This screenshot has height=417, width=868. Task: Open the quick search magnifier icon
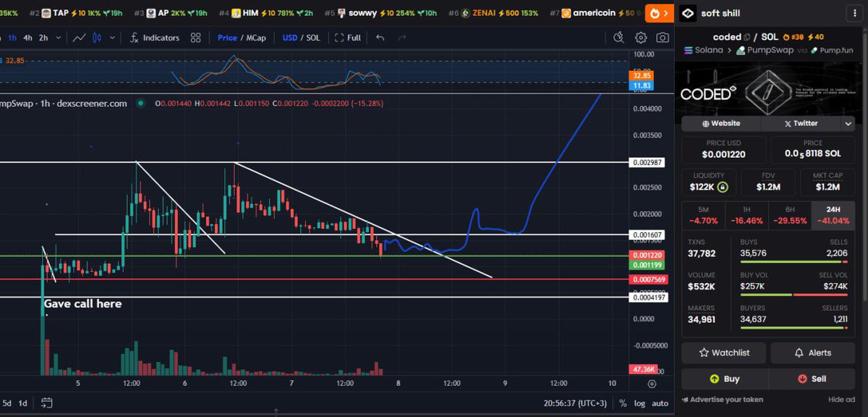point(618,38)
